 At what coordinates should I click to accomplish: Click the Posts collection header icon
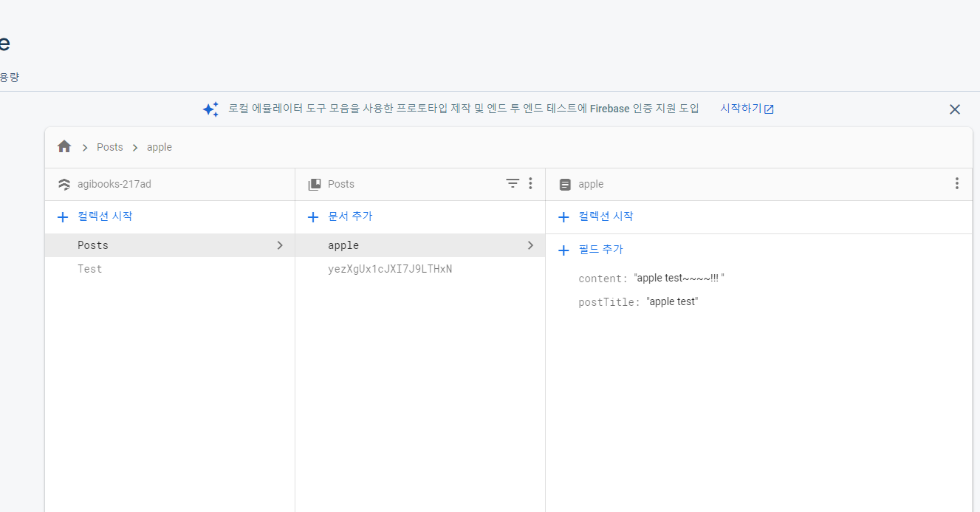pos(315,184)
